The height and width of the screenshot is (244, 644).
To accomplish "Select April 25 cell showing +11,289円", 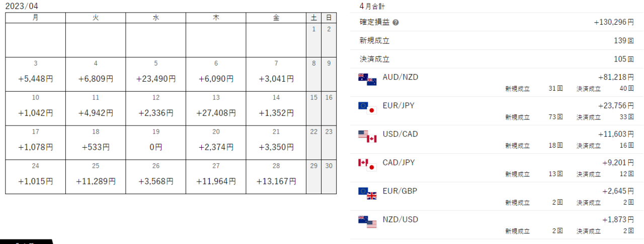I will (x=96, y=177).
